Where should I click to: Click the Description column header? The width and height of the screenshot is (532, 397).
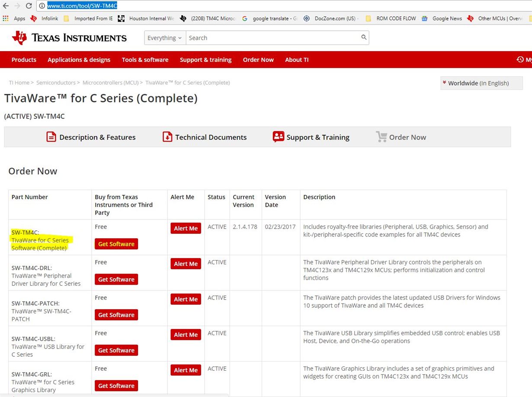tap(319, 197)
